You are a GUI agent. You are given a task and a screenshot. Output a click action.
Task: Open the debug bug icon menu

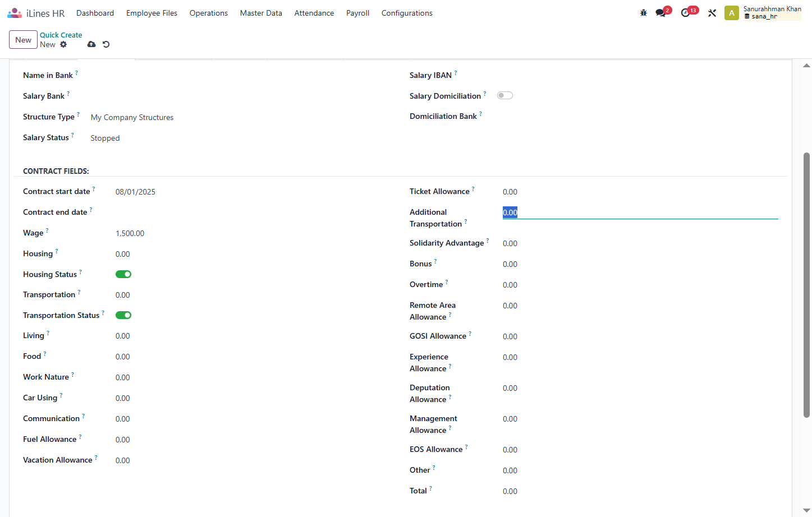click(x=644, y=13)
